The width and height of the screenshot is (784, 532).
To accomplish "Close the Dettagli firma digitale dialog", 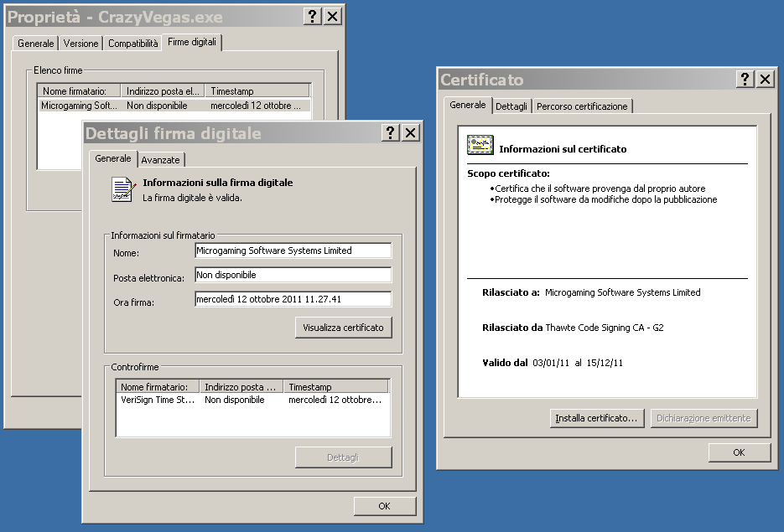I will (411, 133).
